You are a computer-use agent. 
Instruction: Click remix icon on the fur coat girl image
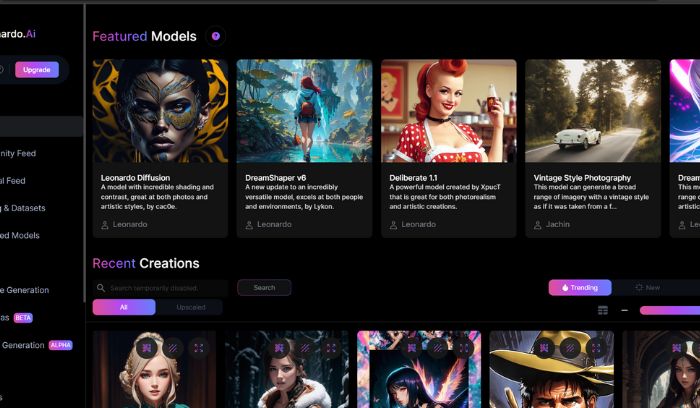[279, 347]
